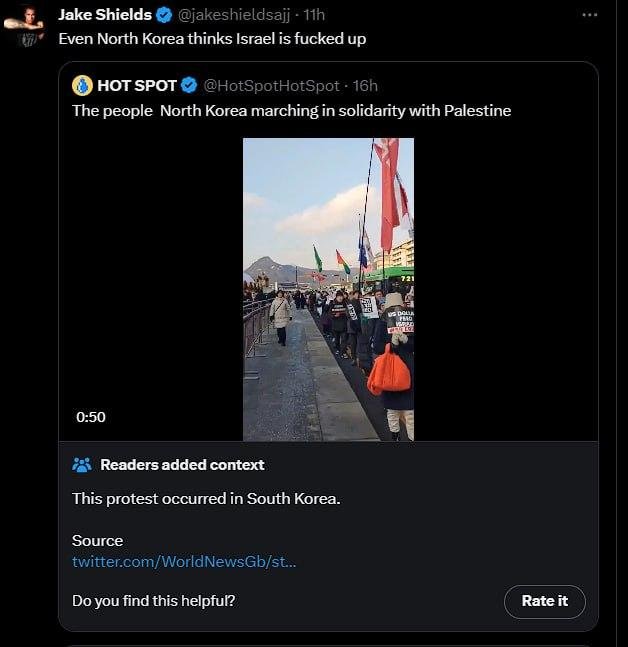628x647 pixels.
Task: Click the HOT SPOT account name
Action: click(x=137, y=86)
